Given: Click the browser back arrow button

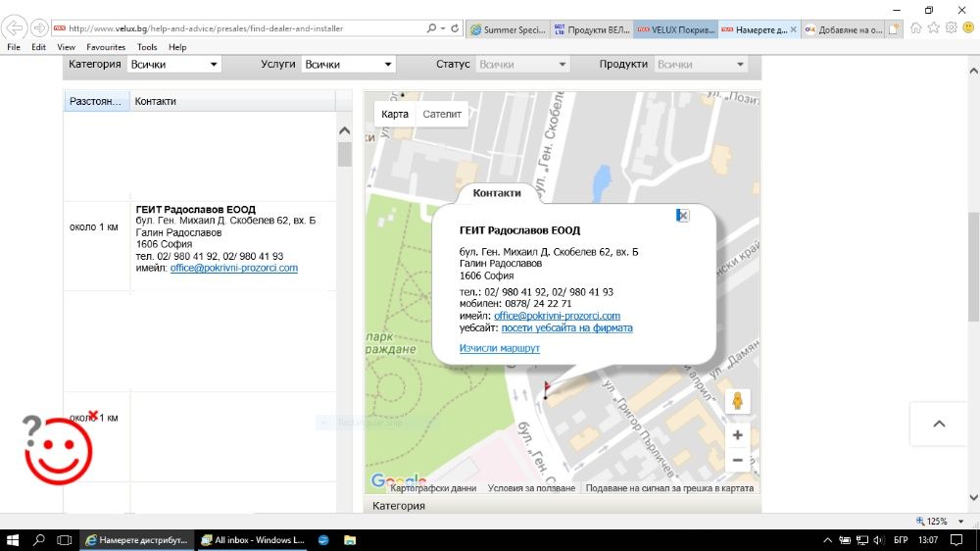Looking at the screenshot, I should (x=15, y=27).
